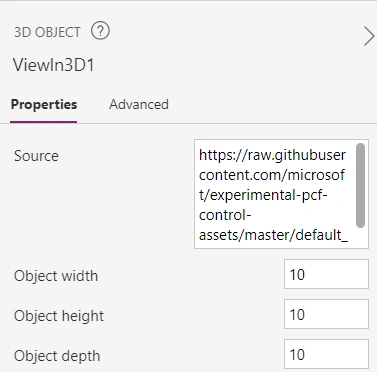377x372 pixels.
Task: Click the Object height label
Action: (x=59, y=316)
